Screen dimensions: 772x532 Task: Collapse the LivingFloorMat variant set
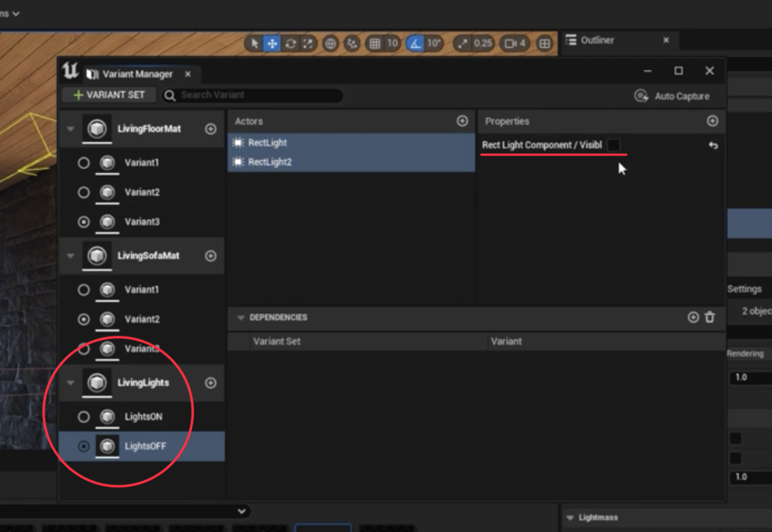(70, 129)
